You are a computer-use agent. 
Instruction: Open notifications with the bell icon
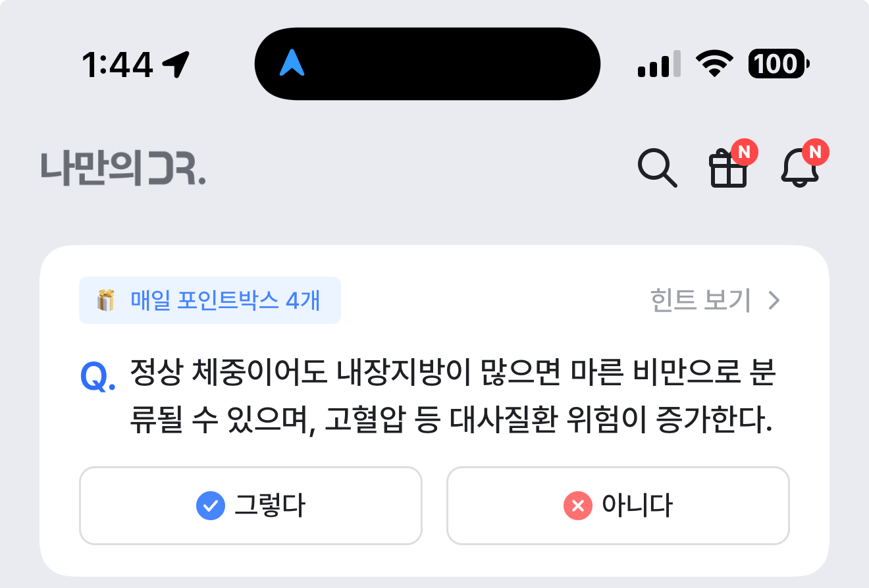click(800, 169)
